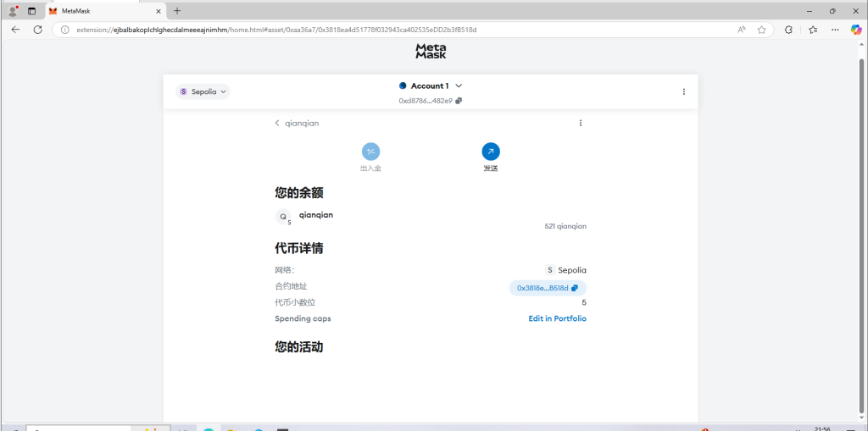Screen dimensions: 868x431
Task: Click the browser back arrow
Action: click(x=15, y=29)
